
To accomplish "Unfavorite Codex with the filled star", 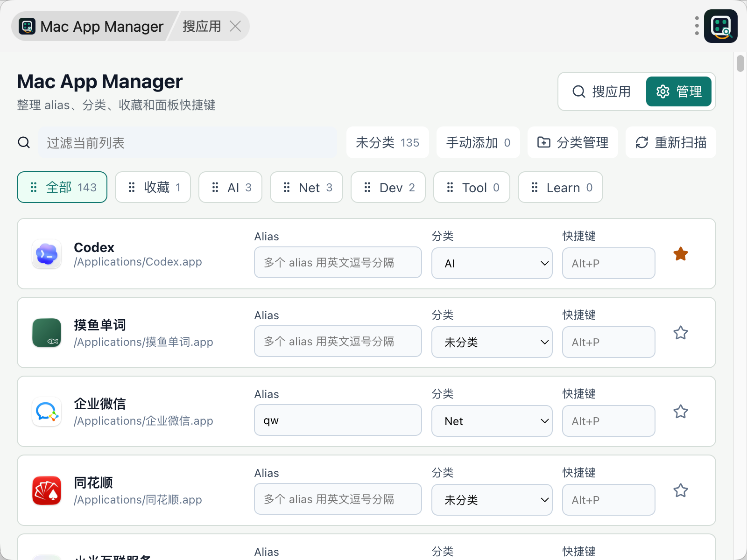I will [681, 254].
